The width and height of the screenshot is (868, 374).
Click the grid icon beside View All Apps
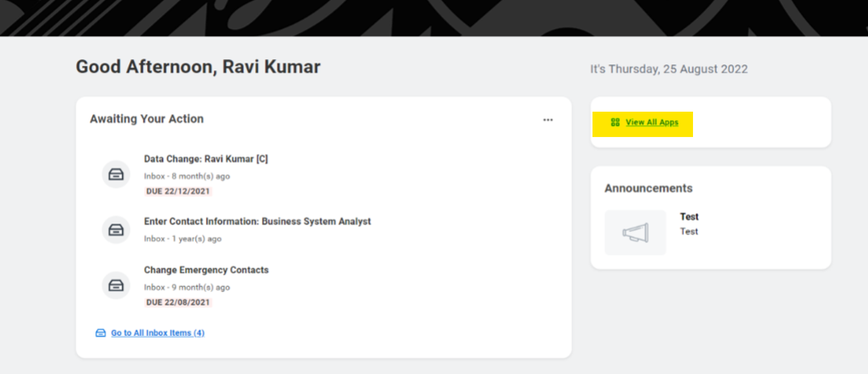(x=615, y=123)
